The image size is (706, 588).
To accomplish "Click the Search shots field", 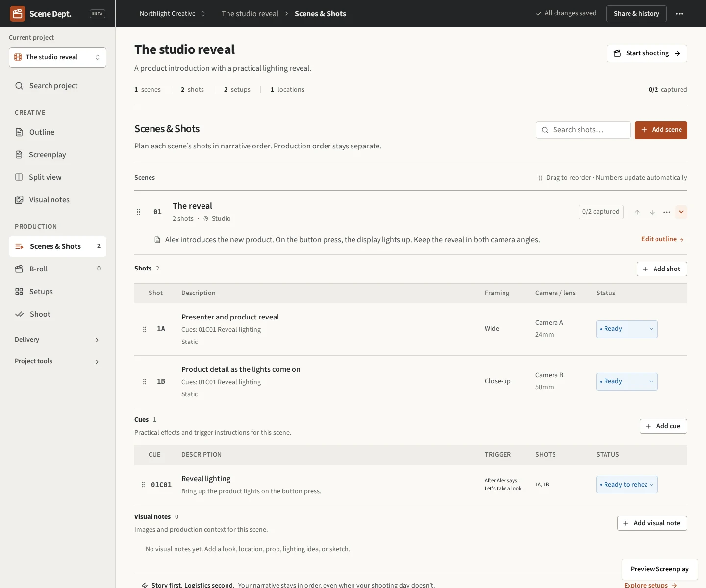I will coord(583,130).
